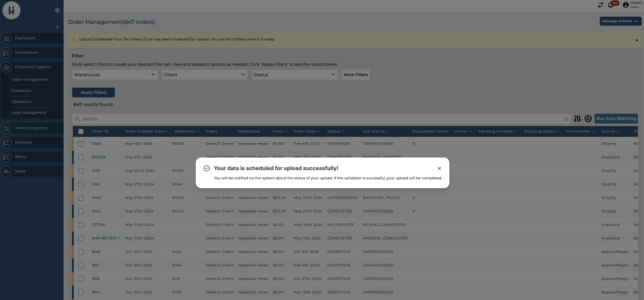Open the sidebar settings gear icon
644x300 pixels.
(x=57, y=11)
